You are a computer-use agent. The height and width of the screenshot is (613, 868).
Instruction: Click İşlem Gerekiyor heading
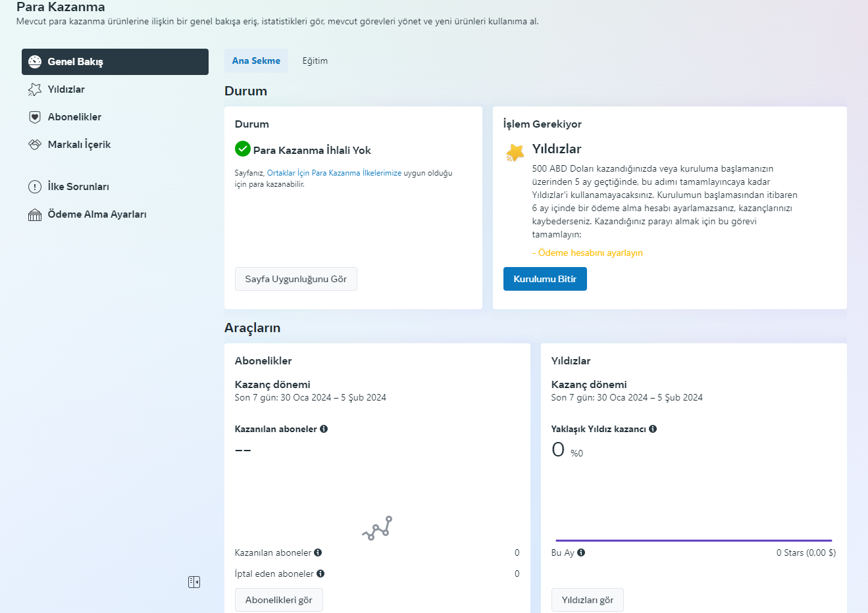coord(542,124)
